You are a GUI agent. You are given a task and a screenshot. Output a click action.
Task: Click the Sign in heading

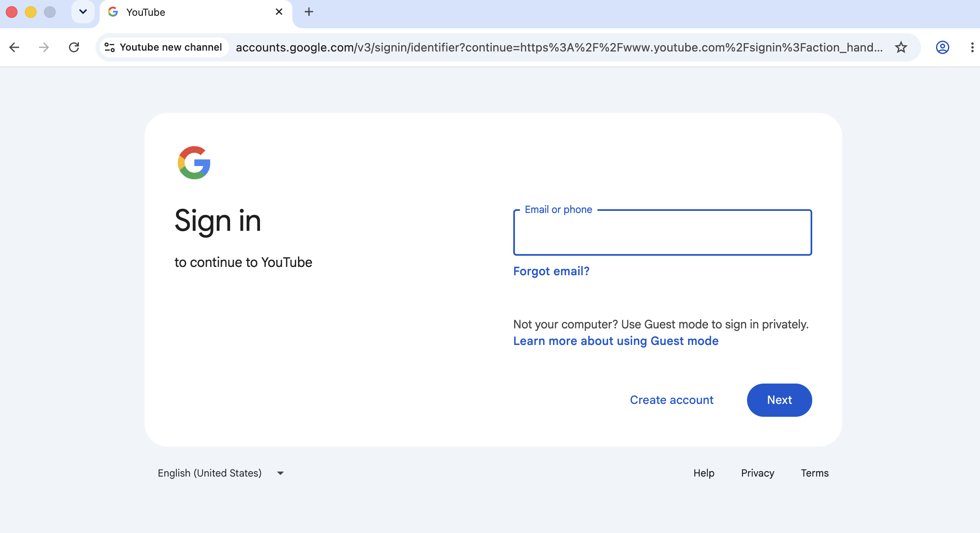pyautogui.click(x=218, y=221)
